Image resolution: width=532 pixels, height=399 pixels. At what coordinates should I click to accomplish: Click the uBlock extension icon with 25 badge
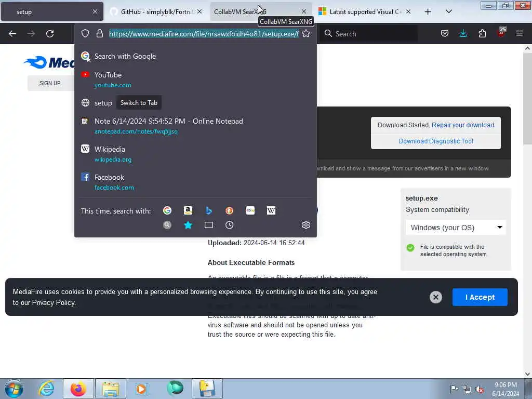point(501,33)
